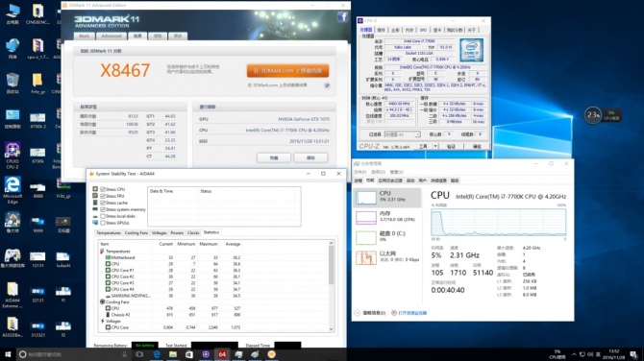Open the tools dropdown arrow in CPU-Z

(x=435, y=147)
